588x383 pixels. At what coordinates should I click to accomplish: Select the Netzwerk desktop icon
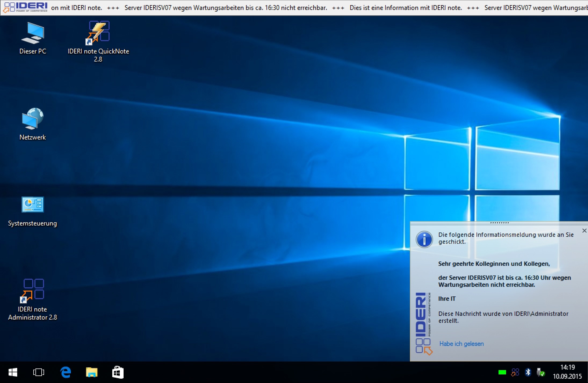tap(33, 119)
